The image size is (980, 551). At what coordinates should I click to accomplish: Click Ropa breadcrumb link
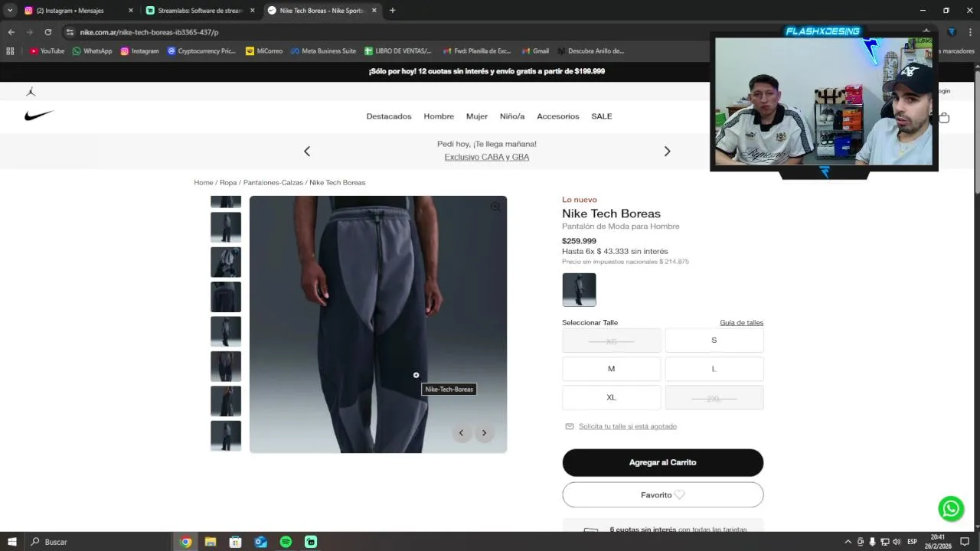point(228,183)
